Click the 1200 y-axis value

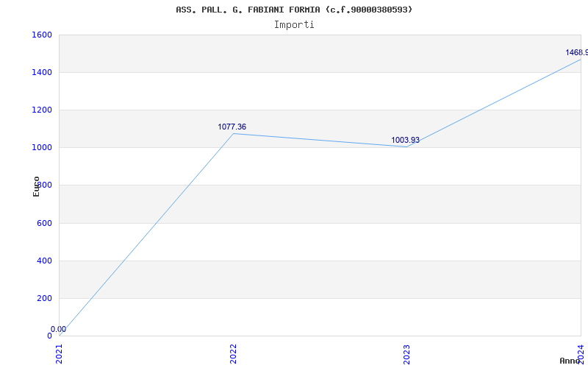point(42,110)
